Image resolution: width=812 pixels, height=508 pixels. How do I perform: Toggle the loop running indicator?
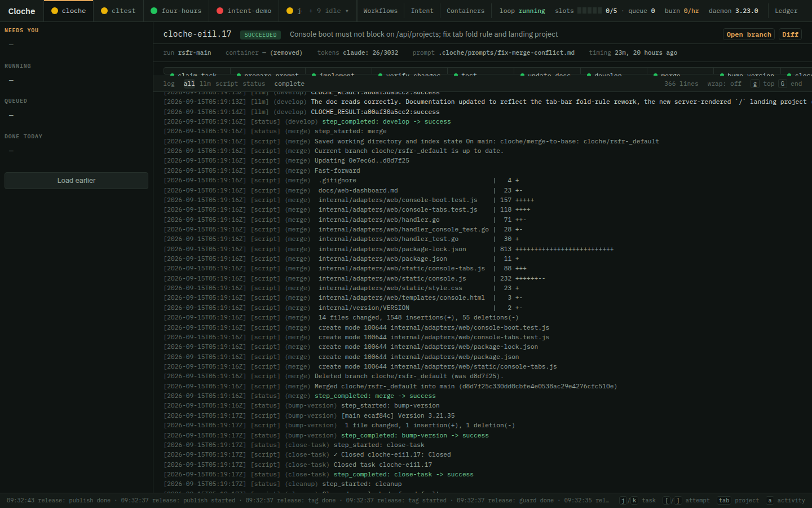(x=522, y=11)
